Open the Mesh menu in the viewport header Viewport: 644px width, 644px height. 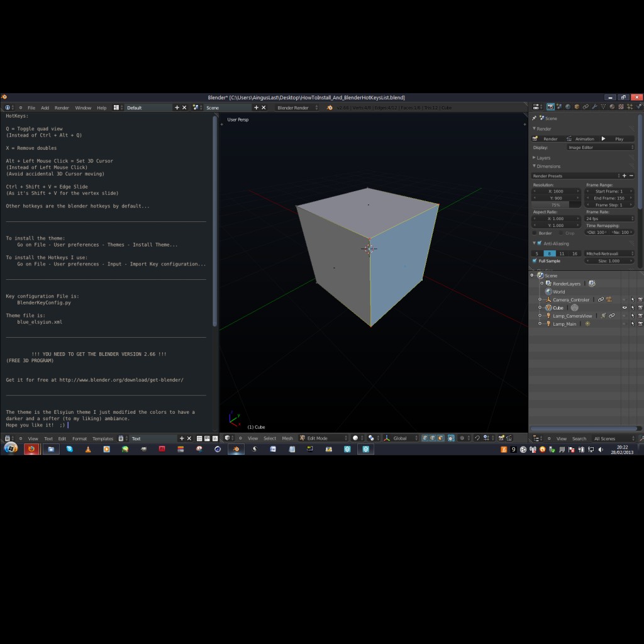click(x=287, y=438)
